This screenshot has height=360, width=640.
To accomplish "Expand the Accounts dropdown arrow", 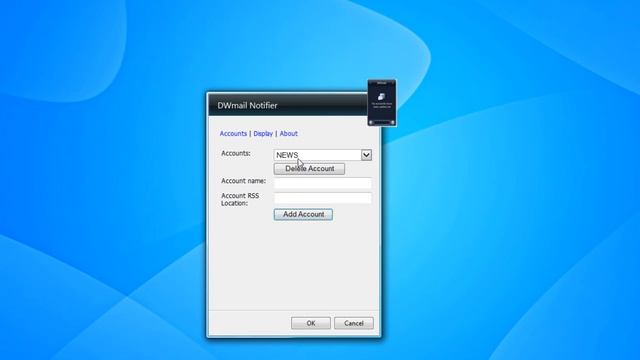I will pos(366,155).
